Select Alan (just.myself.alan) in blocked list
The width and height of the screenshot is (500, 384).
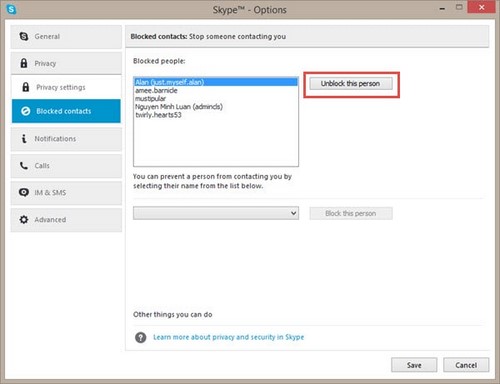click(x=216, y=82)
